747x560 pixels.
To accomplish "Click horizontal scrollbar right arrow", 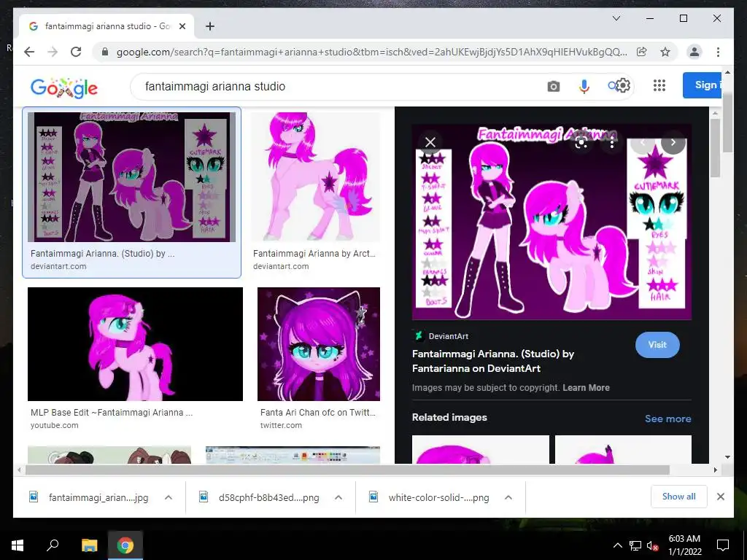I will (715, 470).
